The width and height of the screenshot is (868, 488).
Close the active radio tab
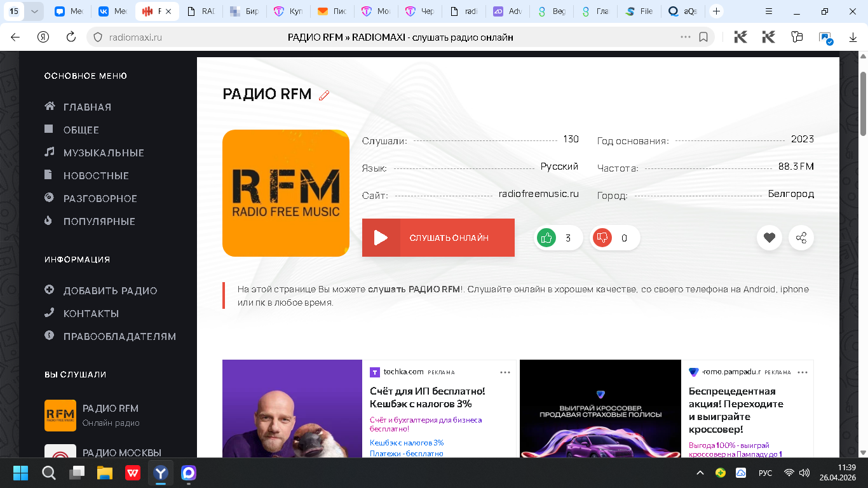click(x=168, y=11)
